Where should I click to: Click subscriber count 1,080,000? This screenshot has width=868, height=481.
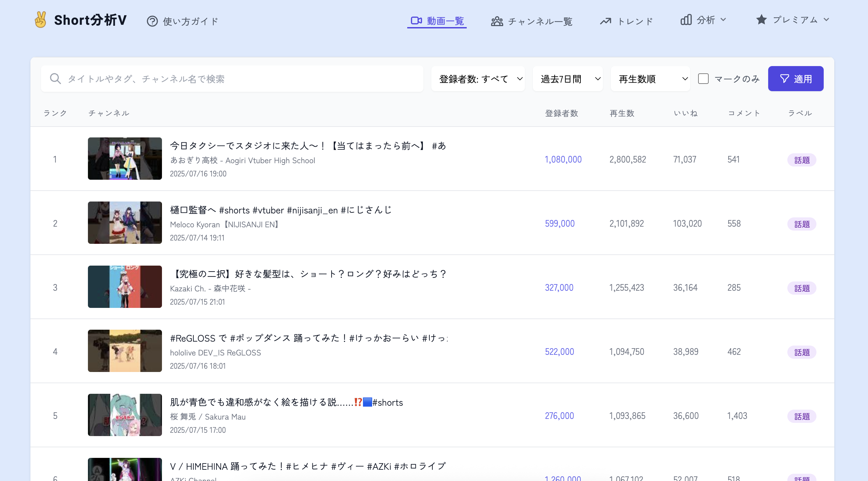[563, 159]
